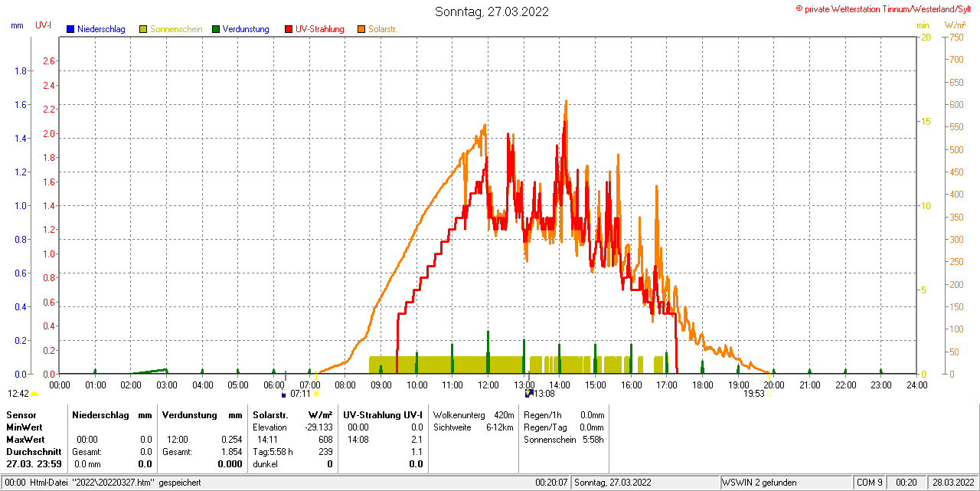Select the Solarstr. legend label
980x491 pixels.
(383, 29)
